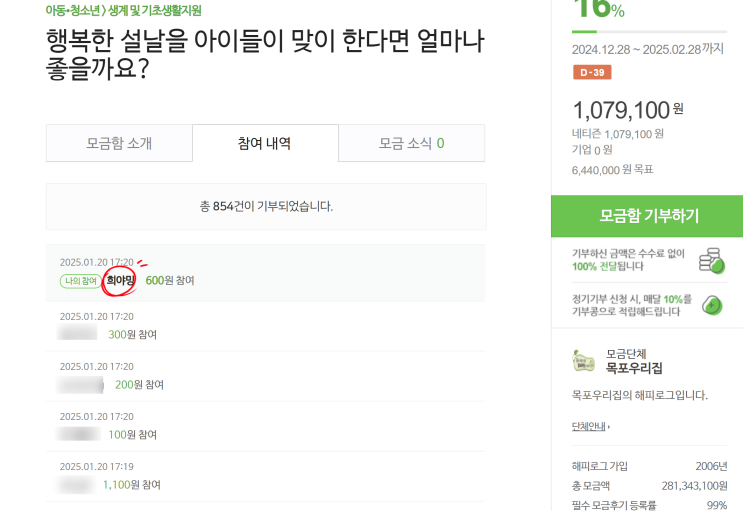Click the 목포우리집 organization name link

pos(634,369)
